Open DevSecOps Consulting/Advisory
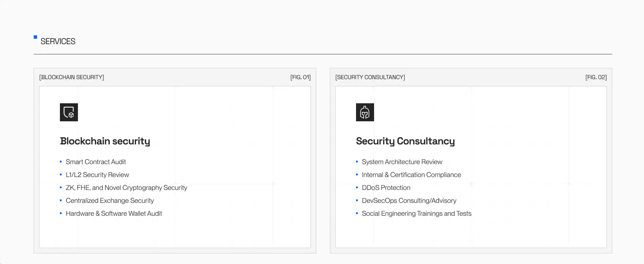Image resolution: width=644 pixels, height=264 pixels. tap(409, 201)
